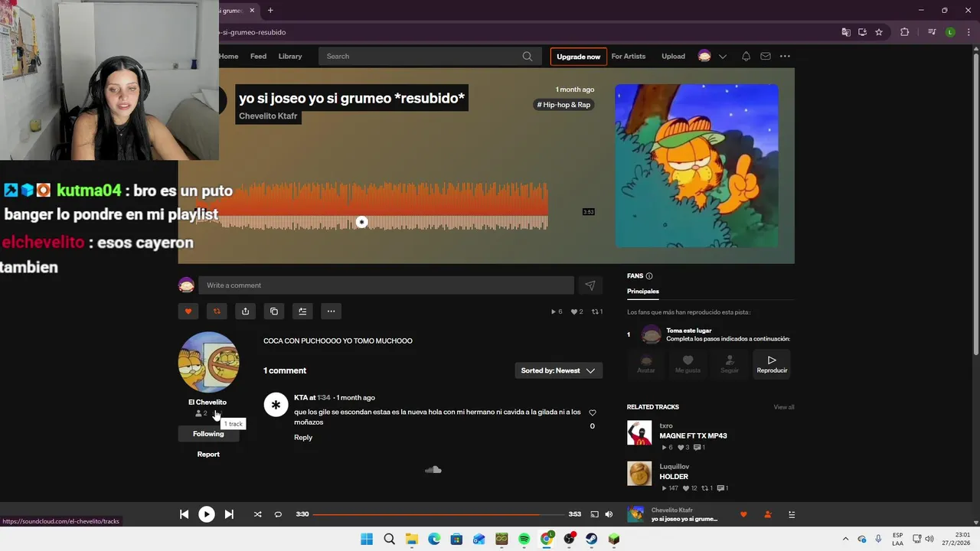This screenshot has width=980, height=551.
Task: Click the Write a comment field
Action: [386, 285]
